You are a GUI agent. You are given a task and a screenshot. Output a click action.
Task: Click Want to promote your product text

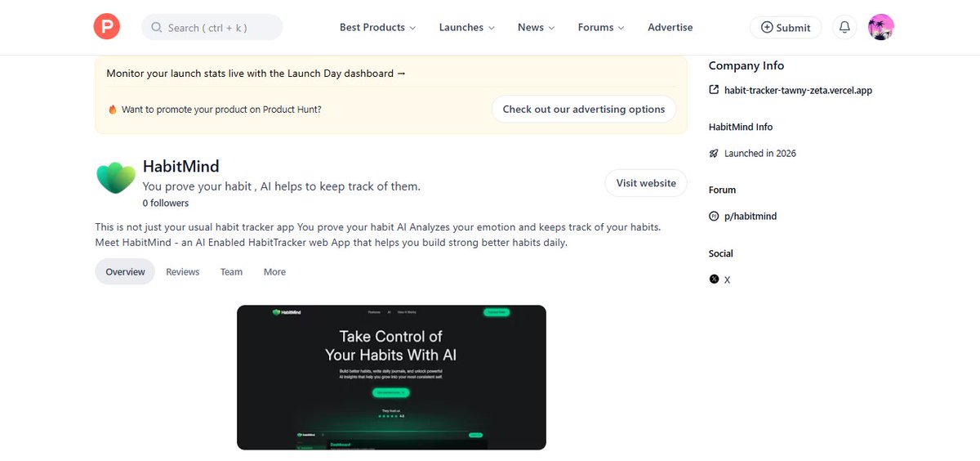point(221,110)
